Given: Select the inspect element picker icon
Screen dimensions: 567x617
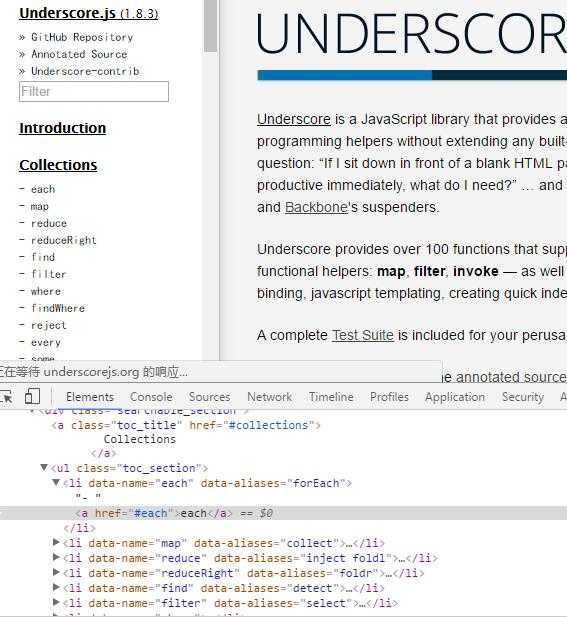Looking at the screenshot, I should point(6,397).
